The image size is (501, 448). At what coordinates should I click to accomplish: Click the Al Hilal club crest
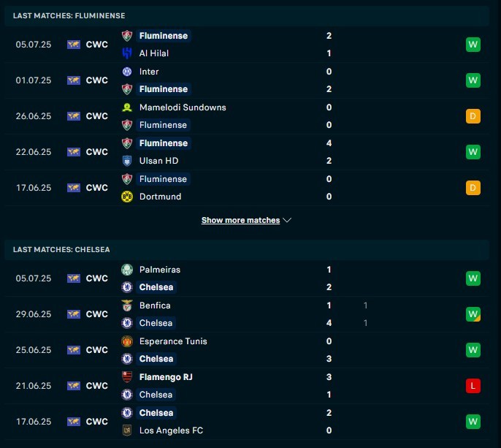[127, 53]
